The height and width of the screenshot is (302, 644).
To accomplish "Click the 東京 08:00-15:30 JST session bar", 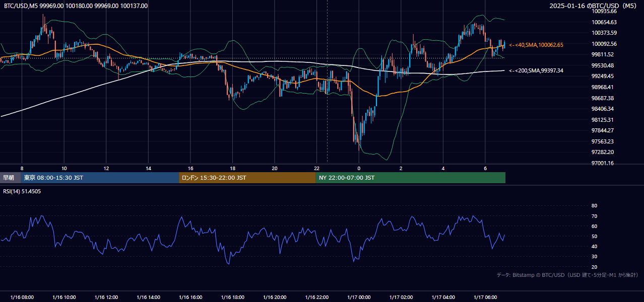I will coord(100,178).
